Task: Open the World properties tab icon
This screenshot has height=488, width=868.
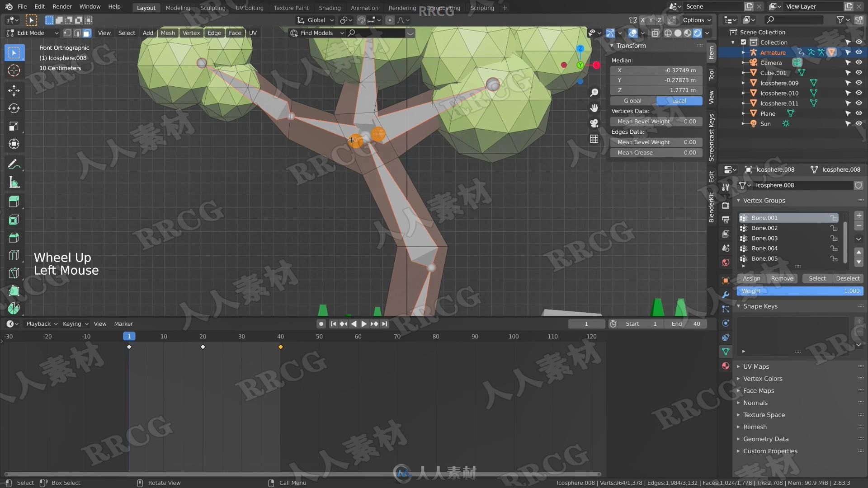Action: click(726, 263)
